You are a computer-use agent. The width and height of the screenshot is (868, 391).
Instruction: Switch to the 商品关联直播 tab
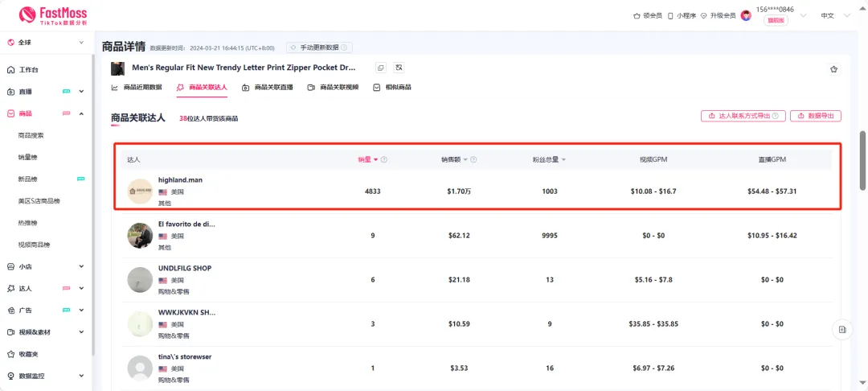[268, 87]
